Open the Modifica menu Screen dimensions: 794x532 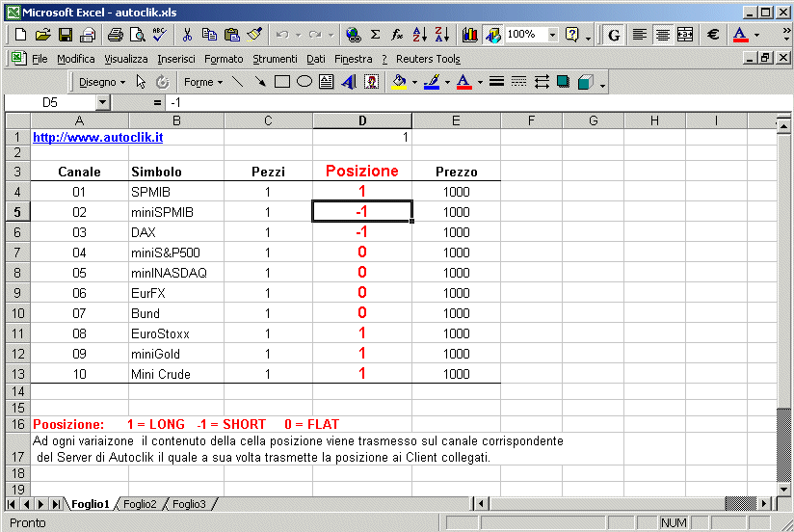tap(76, 59)
